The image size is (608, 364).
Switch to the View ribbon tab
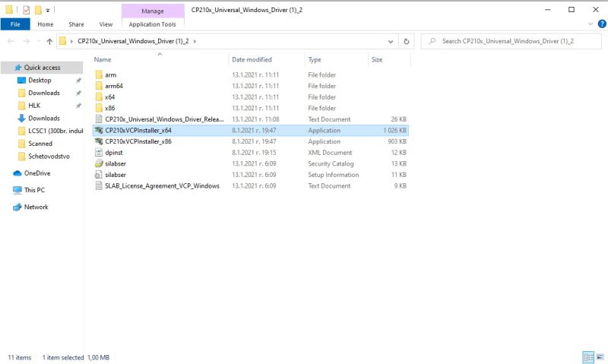click(106, 24)
